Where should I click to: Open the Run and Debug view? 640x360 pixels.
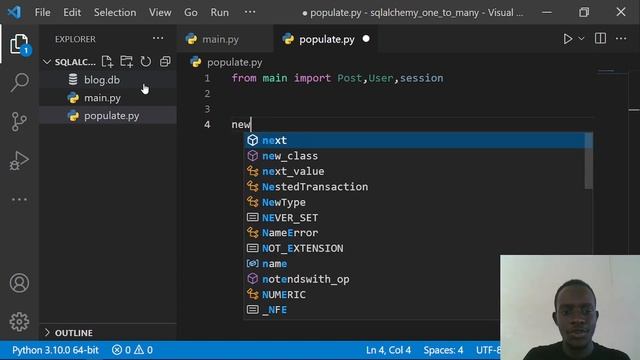tap(19, 160)
